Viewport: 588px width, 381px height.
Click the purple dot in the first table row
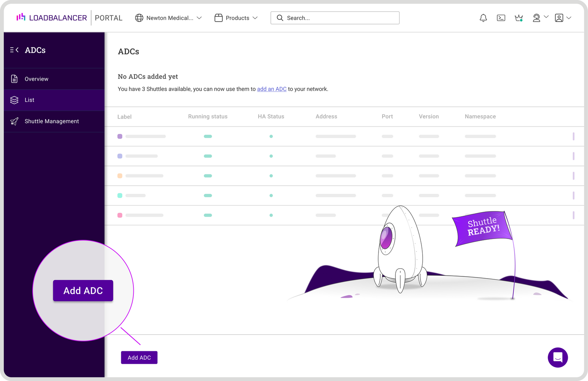120,136
